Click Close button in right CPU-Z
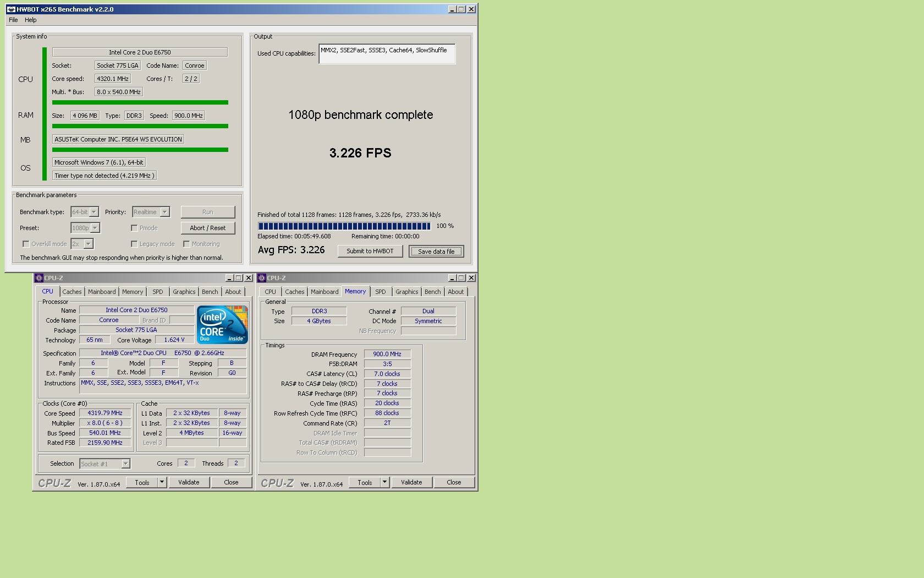The height and width of the screenshot is (578, 924). [454, 483]
